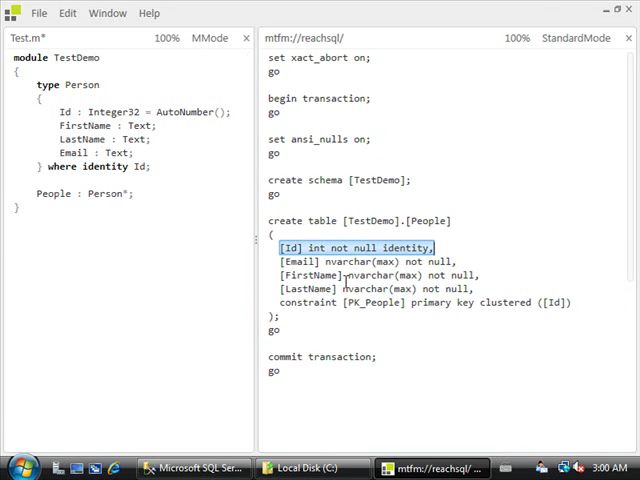Select the mtfm://reachsql/ pane title
The image size is (640, 480).
(x=304, y=38)
